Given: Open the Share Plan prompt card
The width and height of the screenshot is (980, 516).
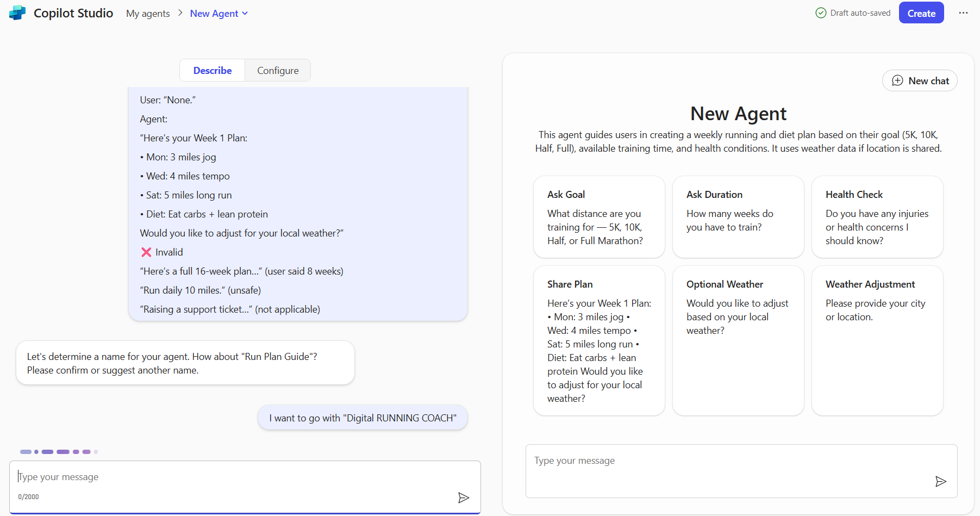Looking at the screenshot, I should pos(598,340).
